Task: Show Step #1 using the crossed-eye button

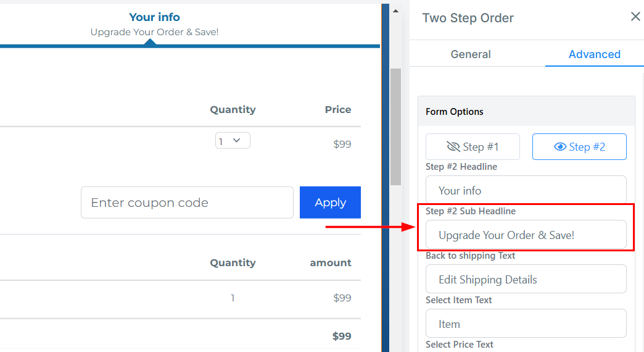Action: click(473, 147)
